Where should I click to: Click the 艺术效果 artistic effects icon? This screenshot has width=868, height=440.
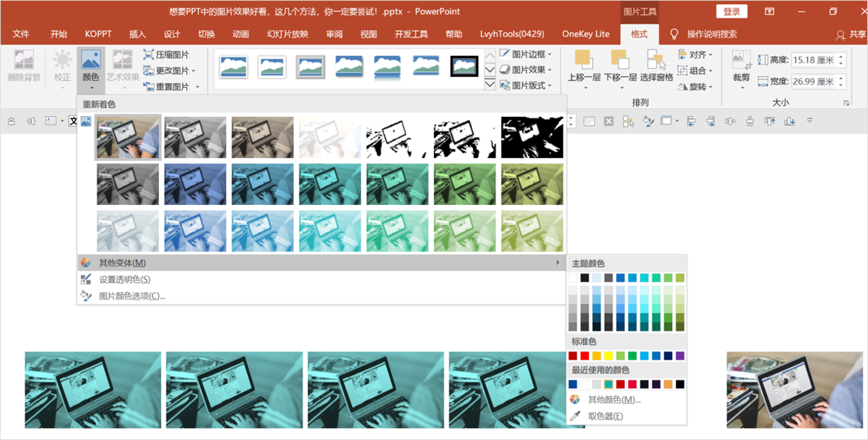pyautogui.click(x=122, y=59)
